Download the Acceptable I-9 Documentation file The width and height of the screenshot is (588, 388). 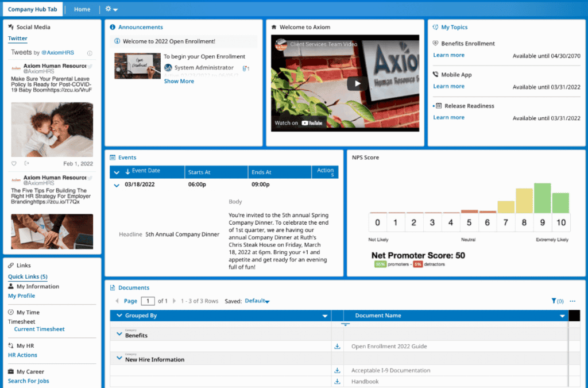click(x=336, y=370)
